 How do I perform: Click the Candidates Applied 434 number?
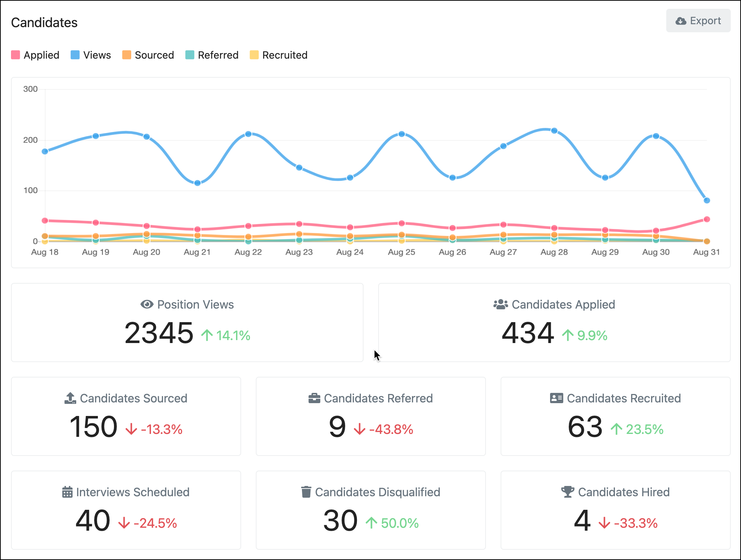pyautogui.click(x=528, y=333)
